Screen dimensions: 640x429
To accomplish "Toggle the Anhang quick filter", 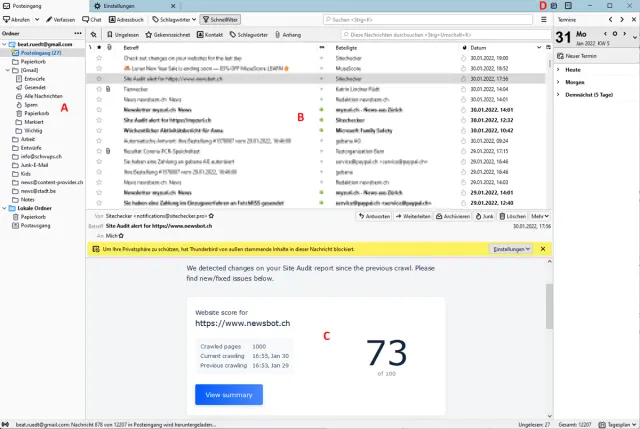I will coord(288,35).
